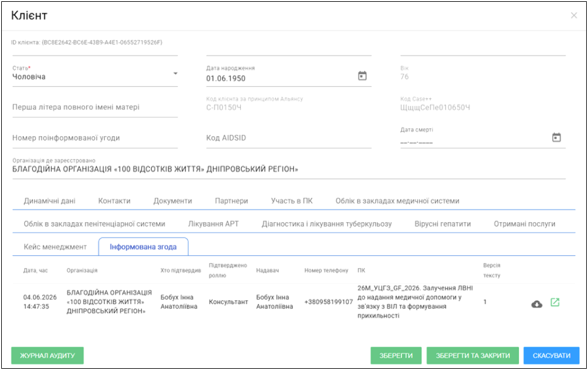Viewport: 588px width, 370px height.
Task: Click version value 1 in table row
Action: [485, 302]
